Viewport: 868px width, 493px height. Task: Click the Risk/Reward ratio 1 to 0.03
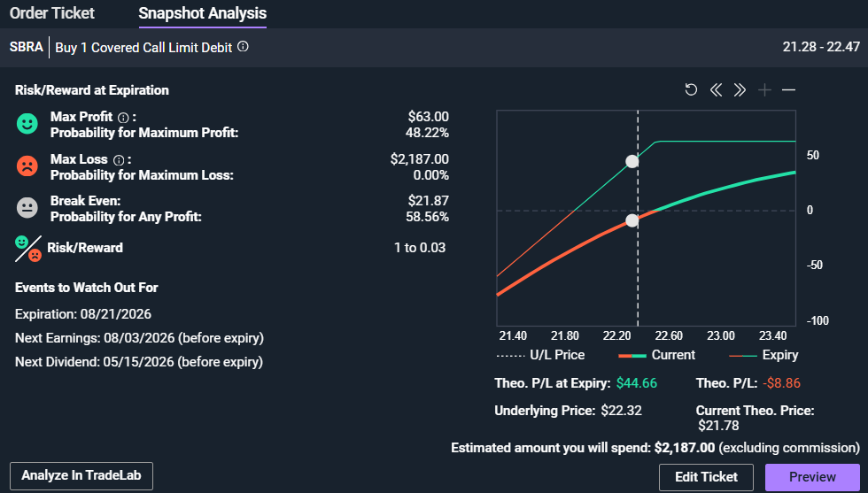coord(420,248)
